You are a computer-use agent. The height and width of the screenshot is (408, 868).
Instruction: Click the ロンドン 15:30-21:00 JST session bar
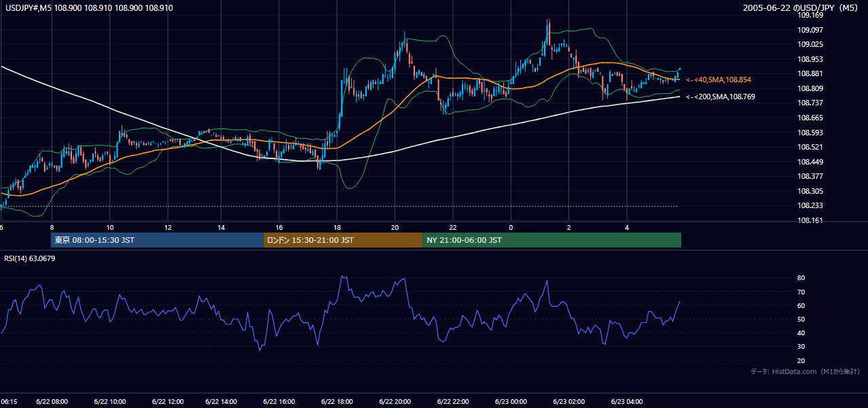[x=343, y=240]
